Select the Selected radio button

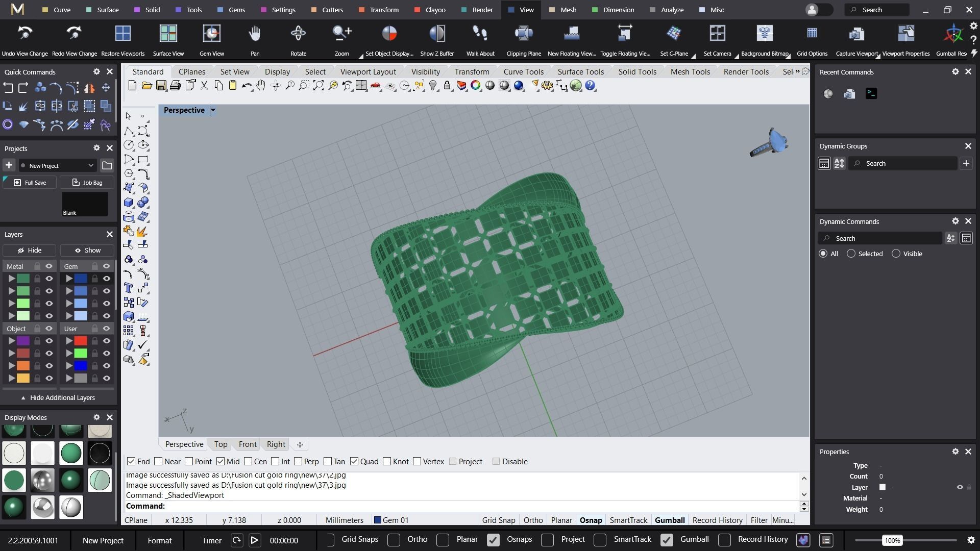(851, 254)
